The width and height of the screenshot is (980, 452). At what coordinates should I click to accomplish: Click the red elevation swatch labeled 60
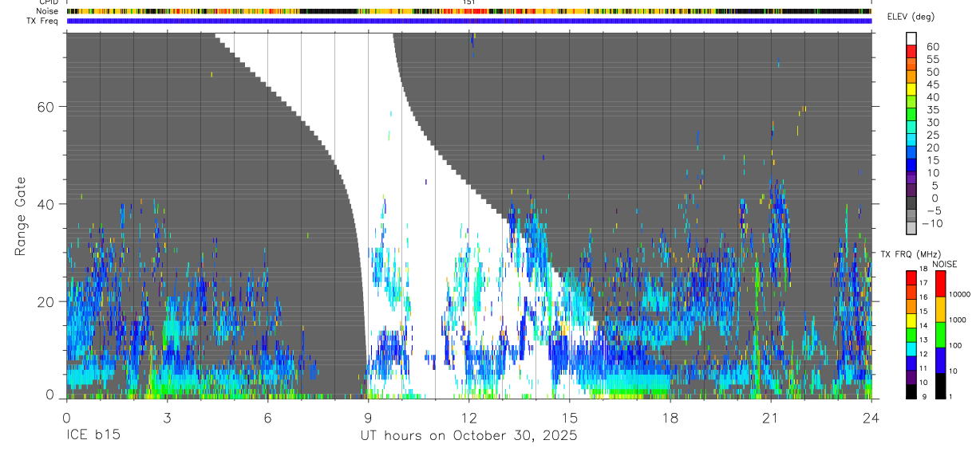(x=911, y=52)
